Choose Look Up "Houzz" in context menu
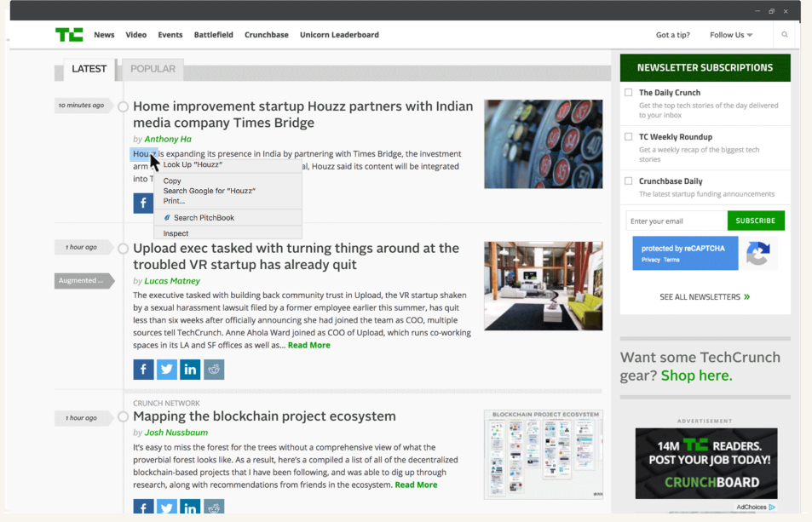The image size is (812, 522). tap(193, 164)
